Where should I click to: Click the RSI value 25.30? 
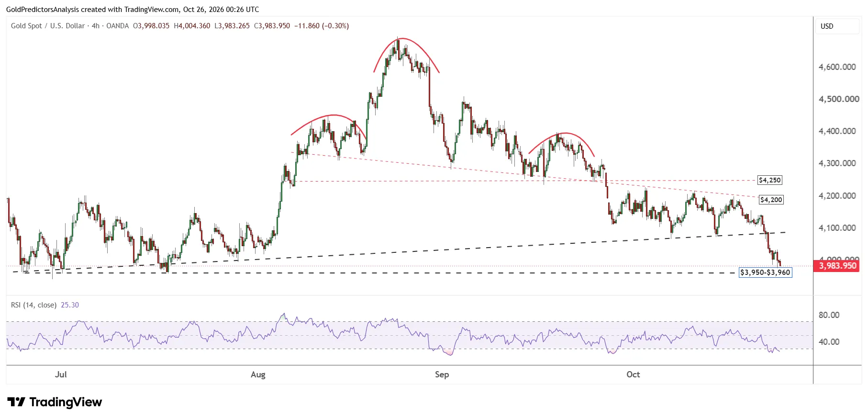click(70, 305)
